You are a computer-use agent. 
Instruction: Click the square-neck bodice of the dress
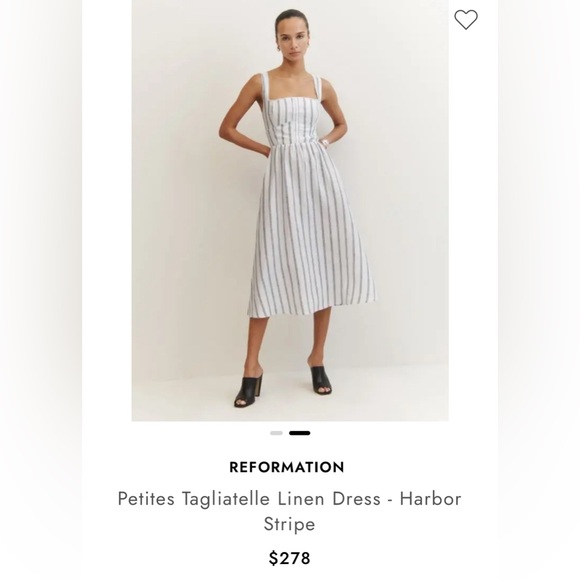coord(291,120)
